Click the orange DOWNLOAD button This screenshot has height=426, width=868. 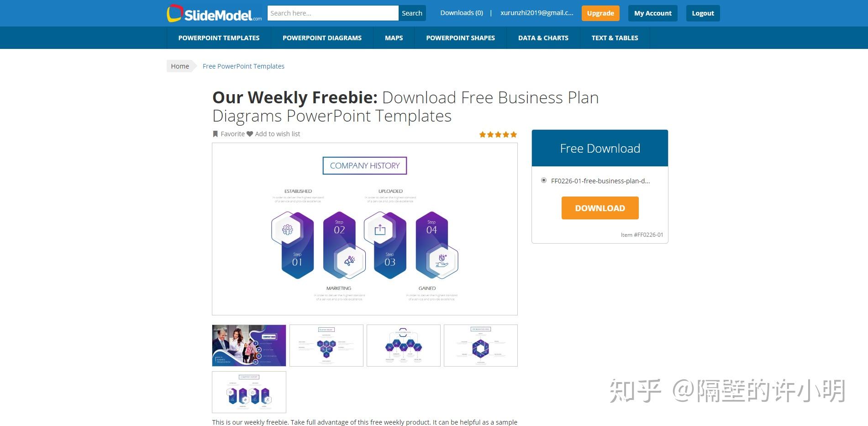(x=600, y=208)
